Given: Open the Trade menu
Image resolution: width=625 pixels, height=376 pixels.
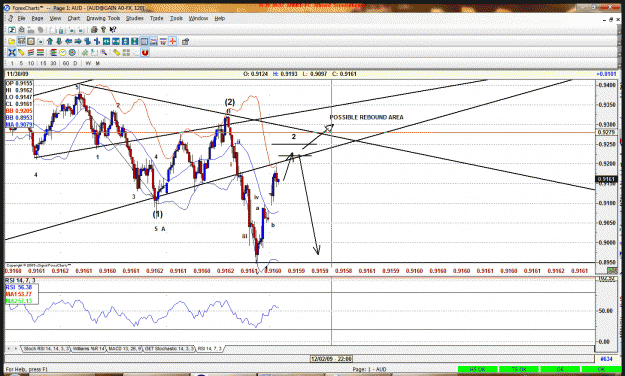Looking at the screenshot, I should (157, 18).
